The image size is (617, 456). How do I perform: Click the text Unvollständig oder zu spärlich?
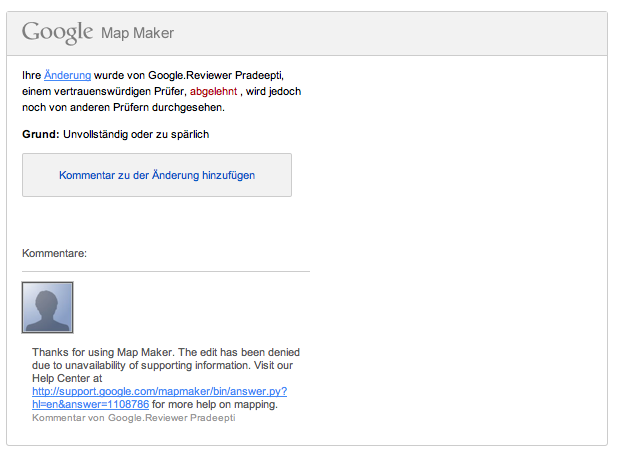click(x=136, y=134)
